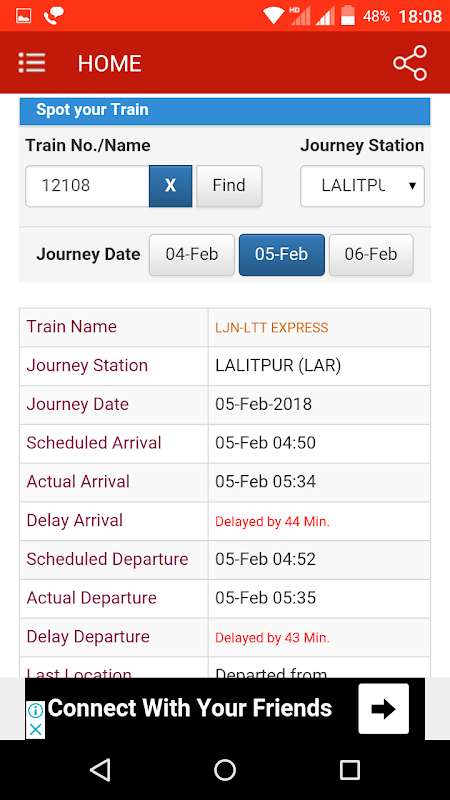The image size is (450, 800).
Task: Tap the share icon in header
Action: tap(410, 63)
